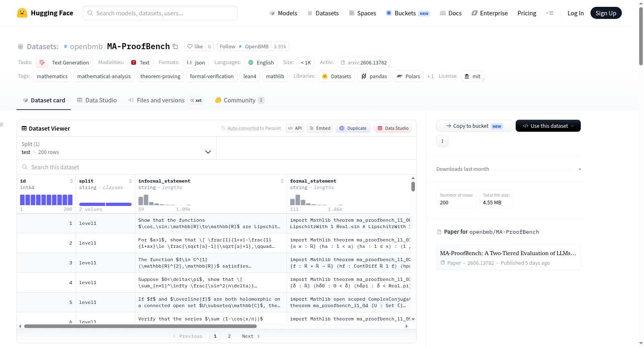The image size is (644, 347).
Task: Open the arxiv:2606.13782 tag
Action: click(364, 62)
